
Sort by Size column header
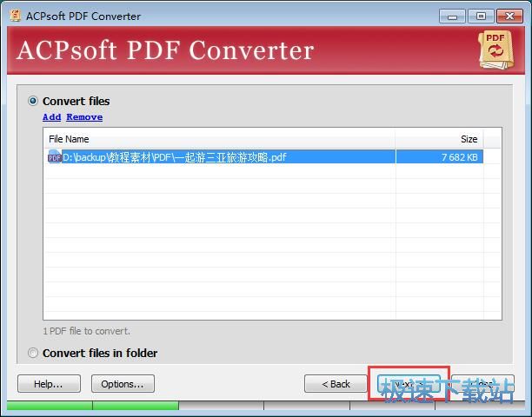click(x=439, y=139)
